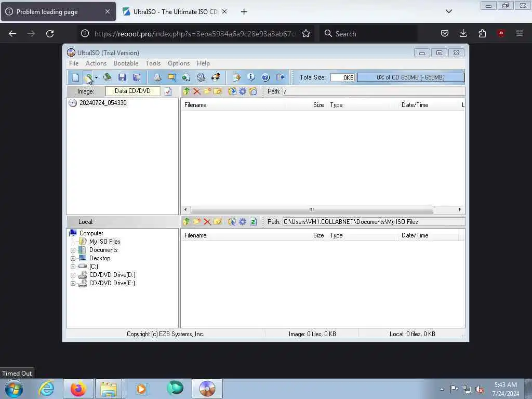Switch to the Problem loading page browser tab
Screen dimensions: 532x399
coord(58,11)
